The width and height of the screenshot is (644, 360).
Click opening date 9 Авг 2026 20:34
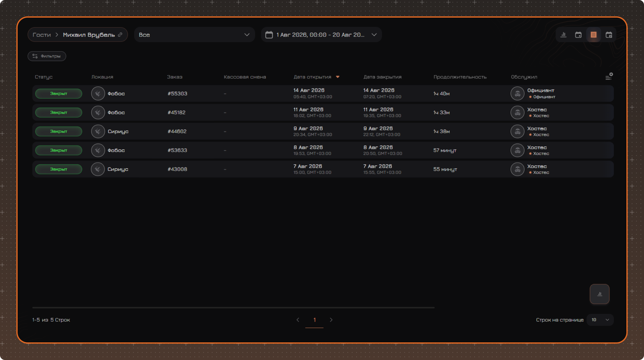(313, 131)
